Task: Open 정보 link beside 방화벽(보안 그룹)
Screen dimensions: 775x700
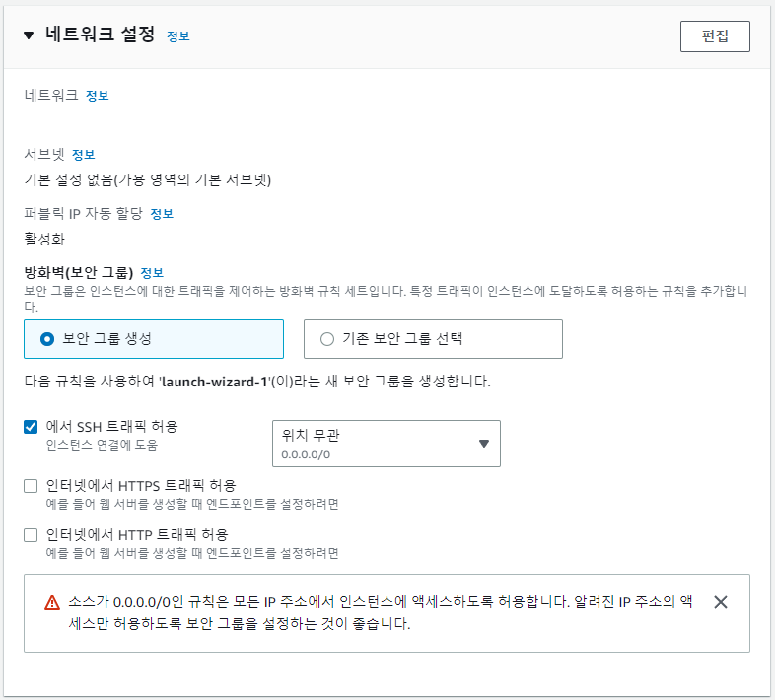Action: [152, 272]
